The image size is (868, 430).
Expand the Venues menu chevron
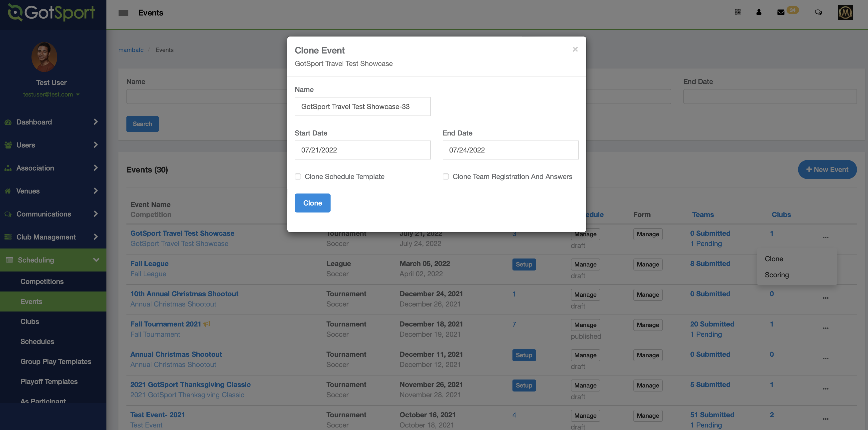96,190
